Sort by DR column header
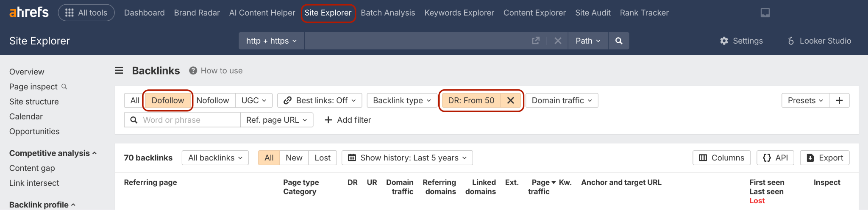Image resolution: width=868 pixels, height=210 pixels. [x=353, y=182]
